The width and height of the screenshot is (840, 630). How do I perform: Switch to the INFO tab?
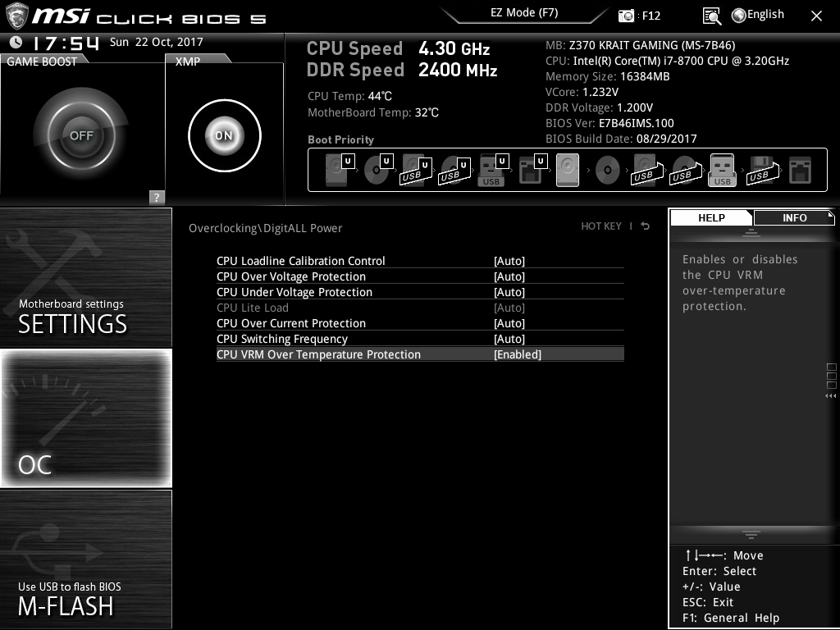coord(794,217)
